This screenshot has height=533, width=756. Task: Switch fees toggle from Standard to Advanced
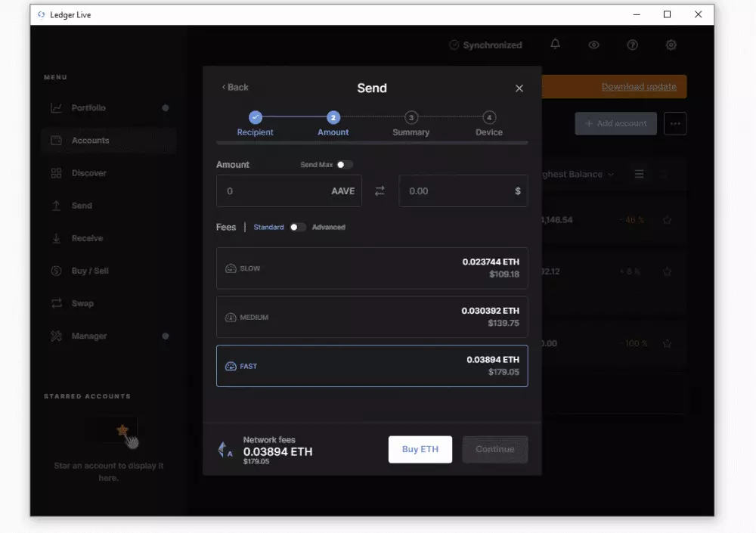tap(298, 227)
